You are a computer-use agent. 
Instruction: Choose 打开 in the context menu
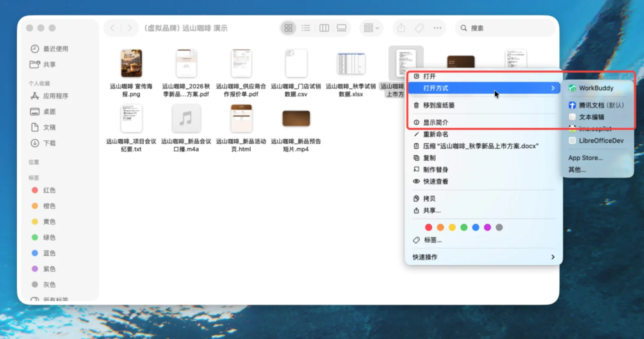tap(484, 76)
